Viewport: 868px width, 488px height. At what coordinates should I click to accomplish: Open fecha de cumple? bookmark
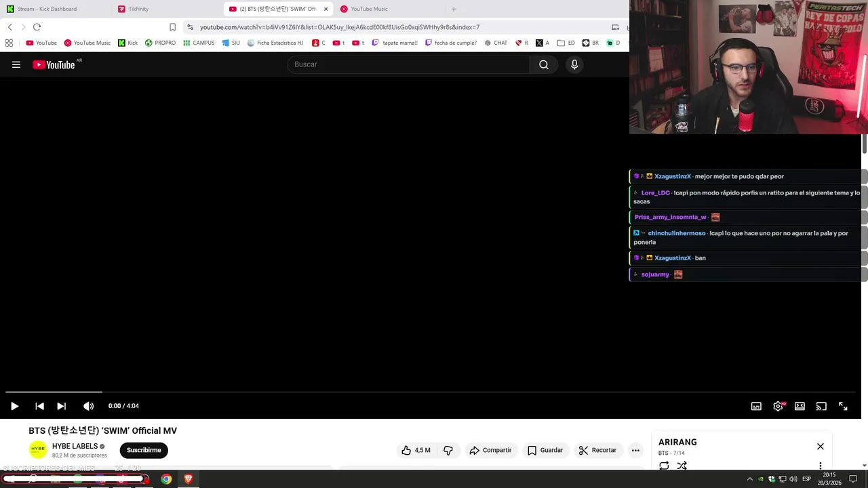tap(451, 43)
